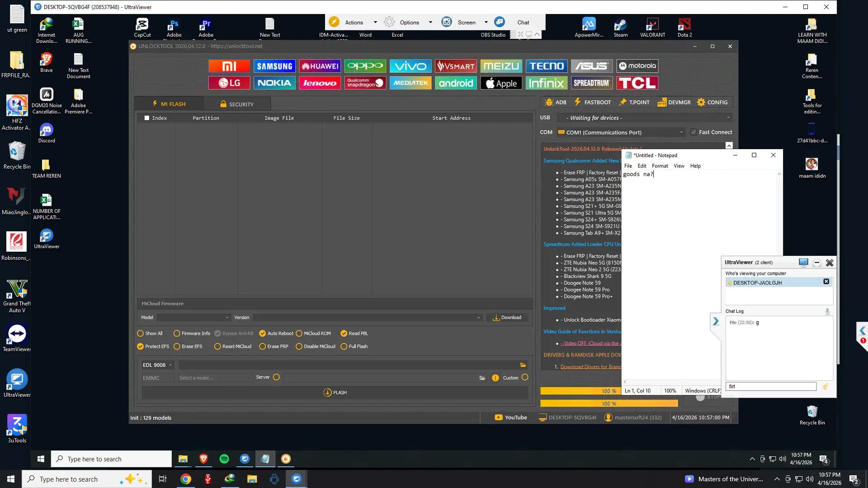Open the ADB tab
This screenshot has width=868, height=488.
556,103
